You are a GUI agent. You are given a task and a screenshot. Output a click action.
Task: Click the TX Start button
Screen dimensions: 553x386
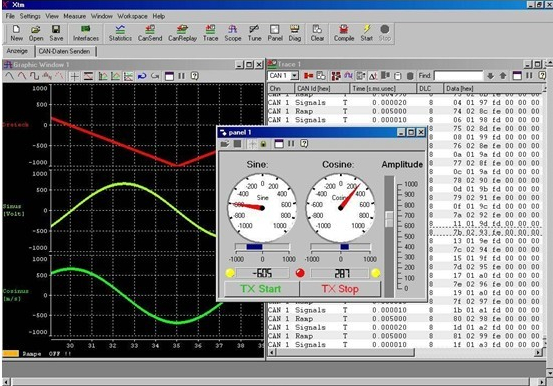[x=261, y=289]
